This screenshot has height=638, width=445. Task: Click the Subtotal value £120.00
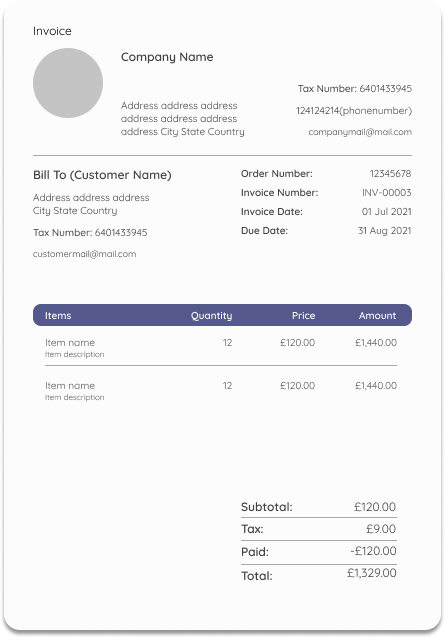pos(375,507)
